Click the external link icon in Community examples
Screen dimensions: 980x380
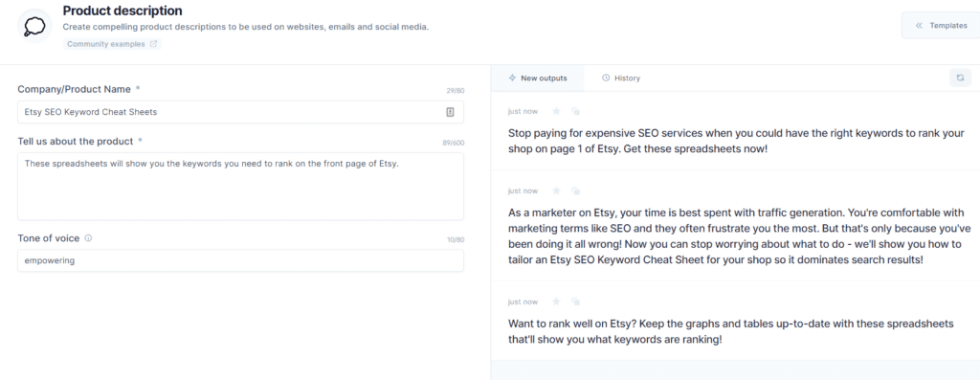[x=154, y=44]
